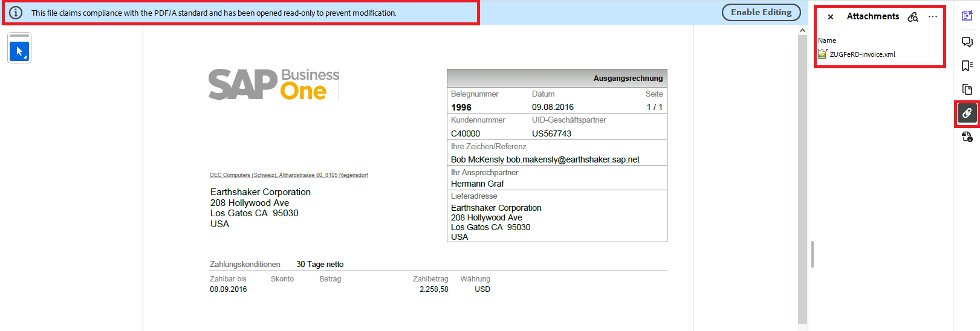Click the date 09.08.2016
Image resolution: width=980 pixels, height=331 pixels.
coord(553,108)
